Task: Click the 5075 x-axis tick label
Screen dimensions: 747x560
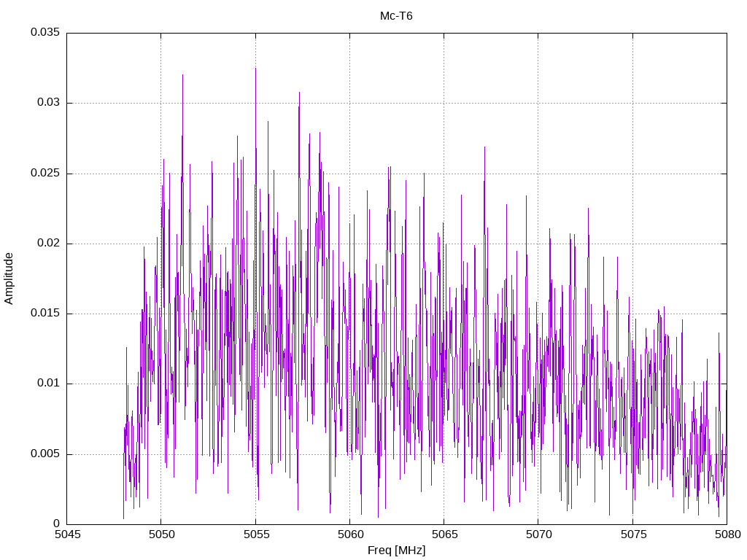Action: [x=634, y=534]
